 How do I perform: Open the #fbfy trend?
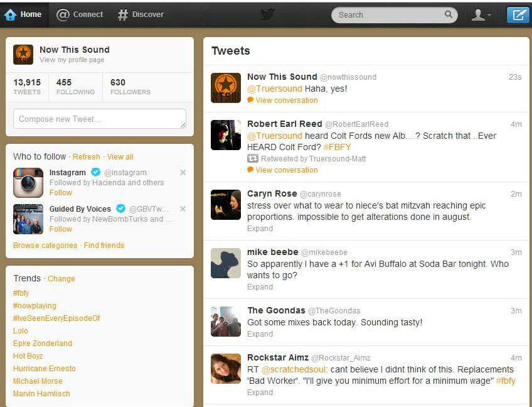pos(21,293)
